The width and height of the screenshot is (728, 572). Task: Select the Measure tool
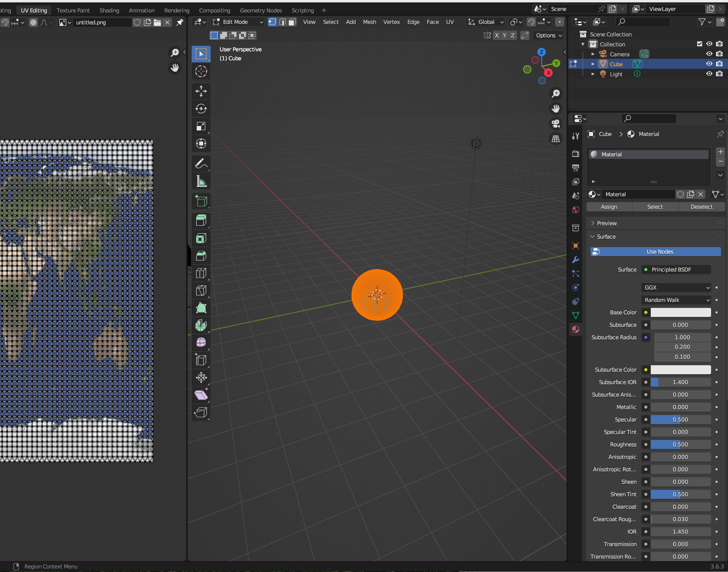point(201,181)
